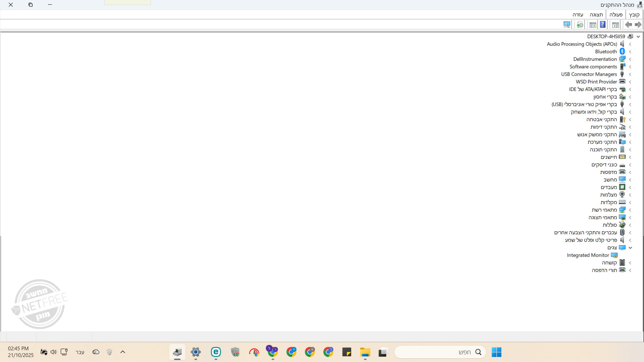Collapse the DESKTOP-4H5II59 root node
The image size is (644, 362).
(x=638, y=37)
